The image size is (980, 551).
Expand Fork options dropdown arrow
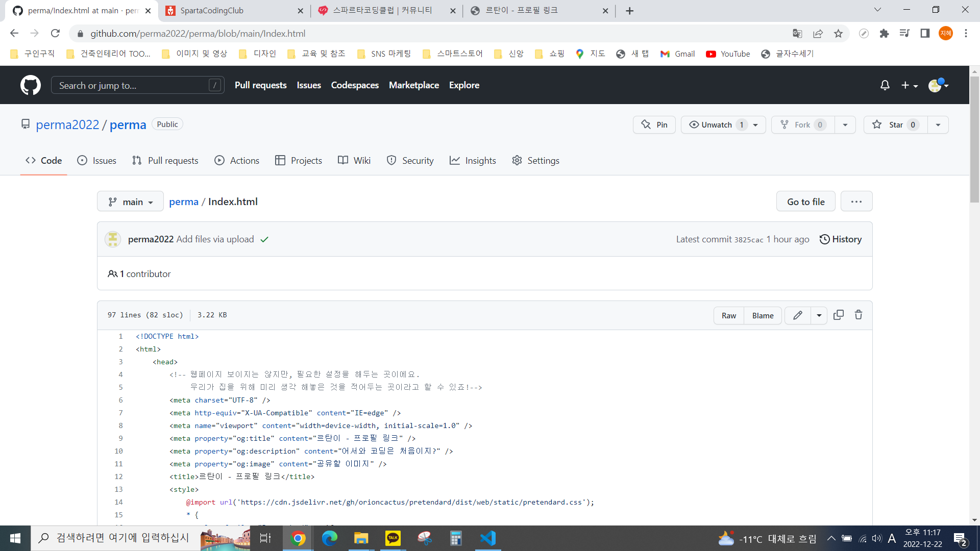[845, 124]
